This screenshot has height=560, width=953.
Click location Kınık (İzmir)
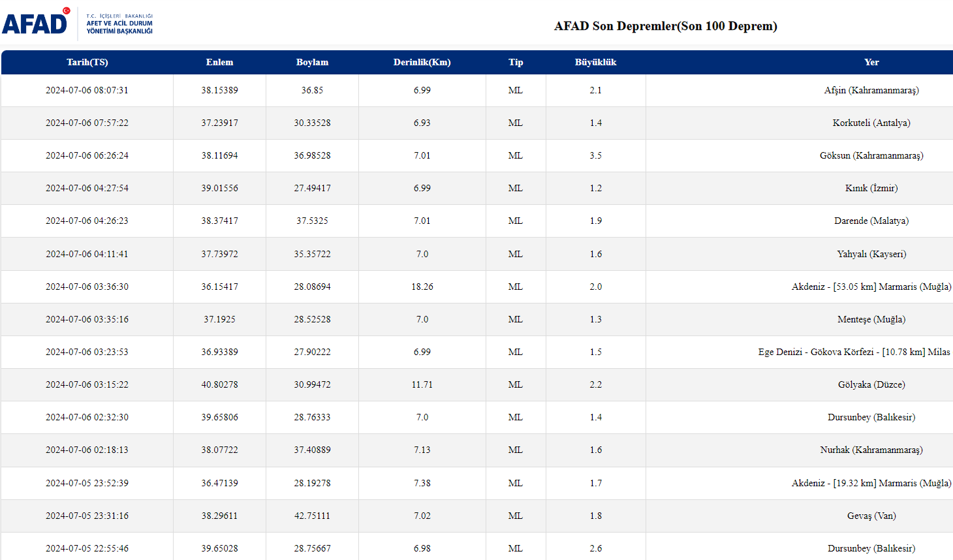(871, 188)
